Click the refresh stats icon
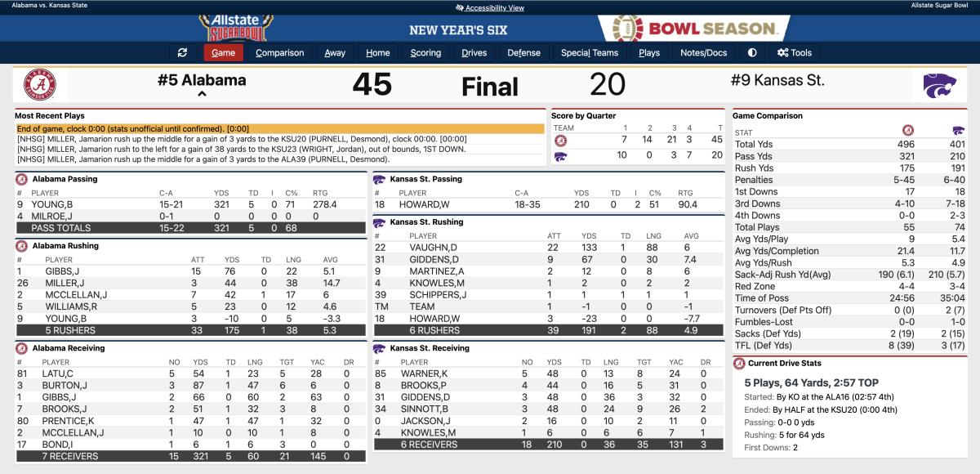Image resolution: width=980 pixels, height=474 pixels. click(182, 53)
